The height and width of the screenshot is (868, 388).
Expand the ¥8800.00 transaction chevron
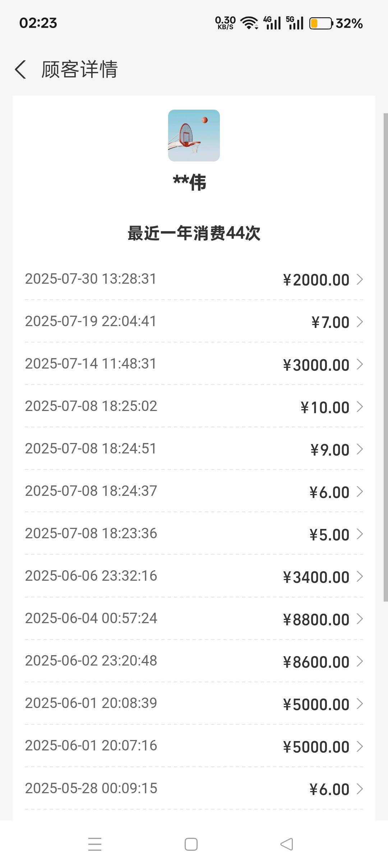point(359,619)
